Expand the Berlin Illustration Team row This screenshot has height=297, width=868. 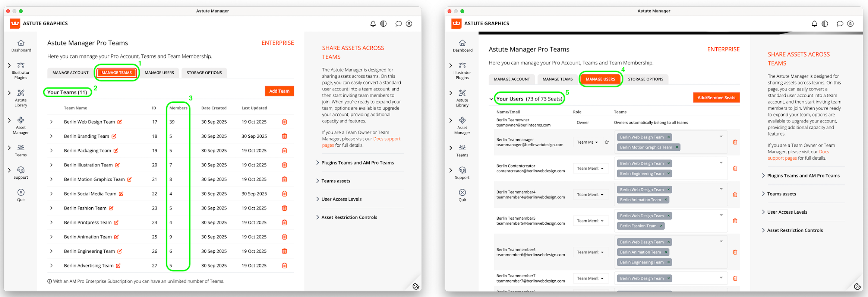click(51, 165)
